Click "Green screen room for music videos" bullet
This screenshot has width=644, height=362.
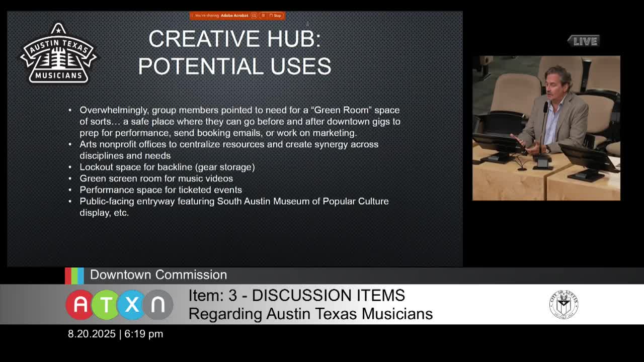[156, 178]
